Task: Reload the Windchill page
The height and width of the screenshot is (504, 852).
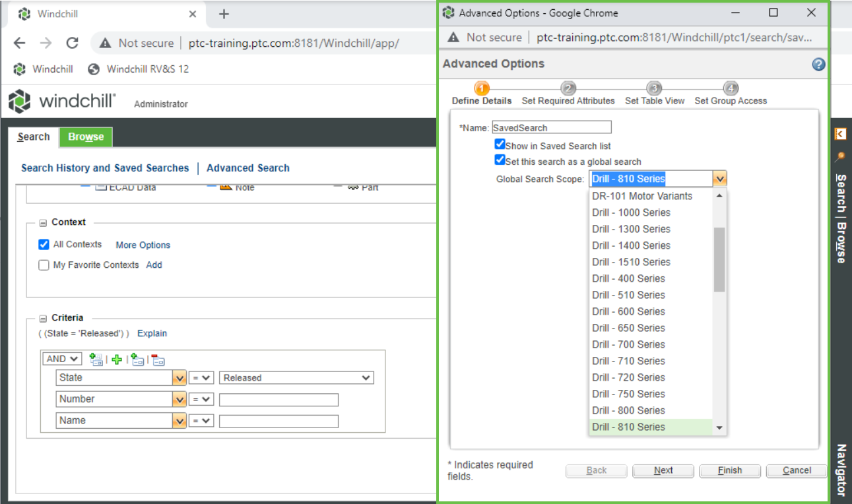Action: 72,43
